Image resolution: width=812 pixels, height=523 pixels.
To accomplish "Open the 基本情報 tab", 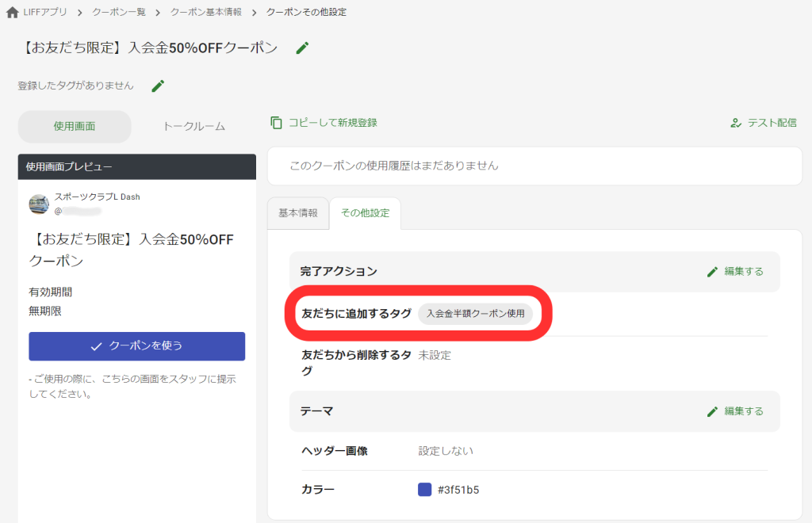I will [297, 212].
